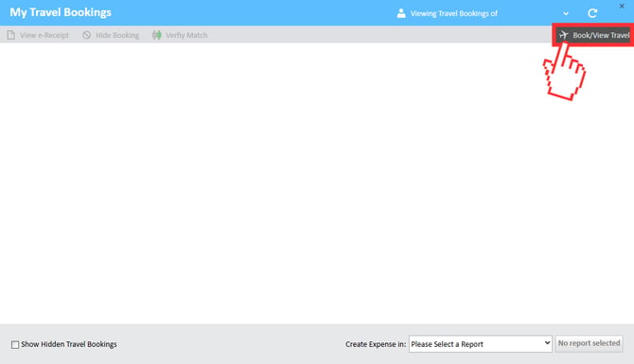Open the Book/View Travel button text
Screen dimensions: 634x364
(601, 35)
